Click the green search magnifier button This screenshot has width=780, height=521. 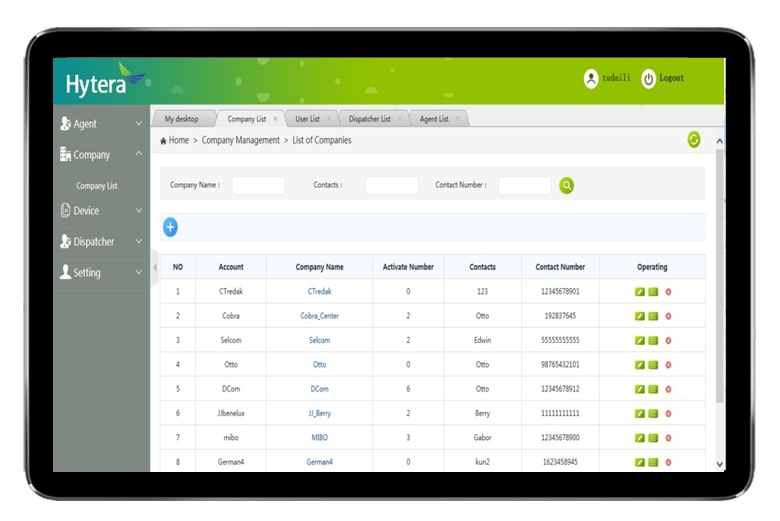tap(567, 185)
